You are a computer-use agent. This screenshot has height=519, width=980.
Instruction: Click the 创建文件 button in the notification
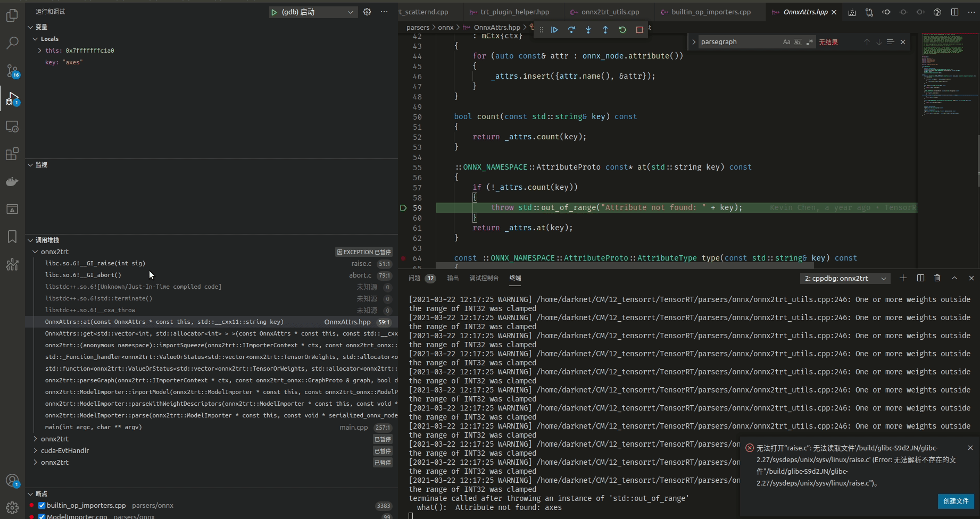pyautogui.click(x=956, y=501)
